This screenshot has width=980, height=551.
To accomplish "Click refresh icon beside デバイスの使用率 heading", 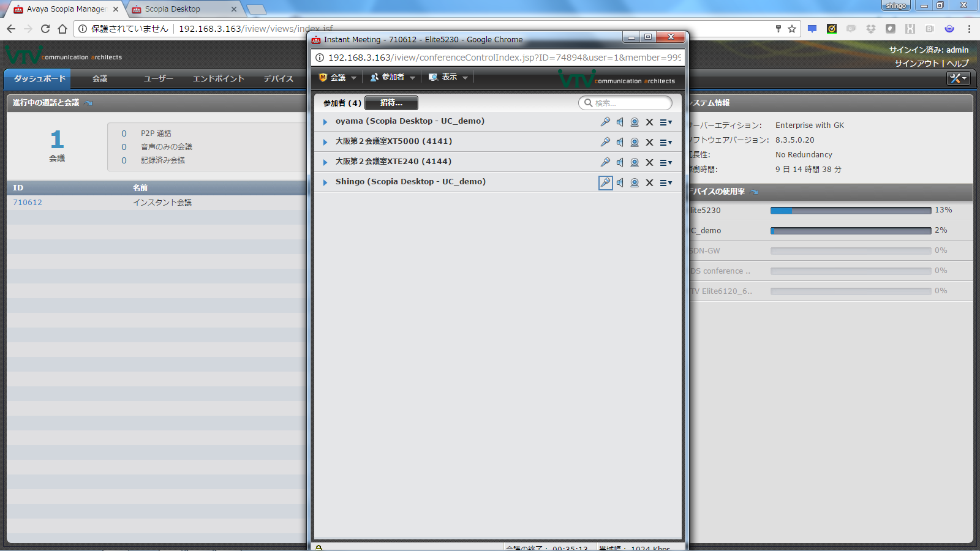I will [x=755, y=192].
